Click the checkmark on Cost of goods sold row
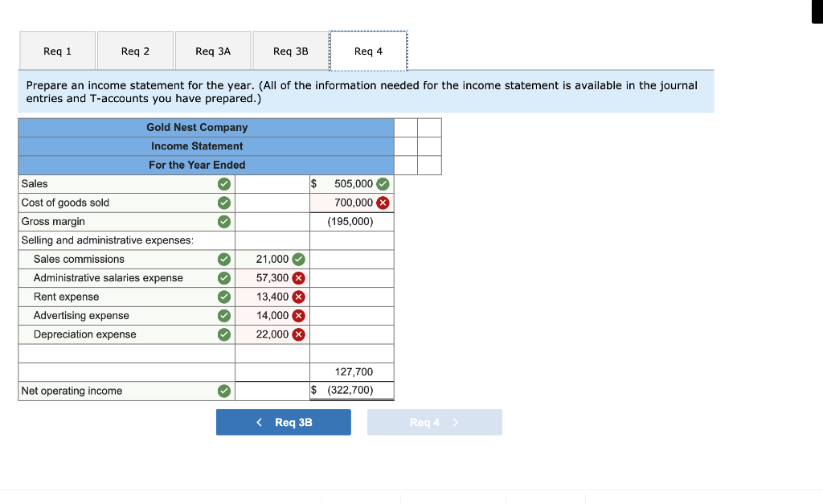Image resolution: width=823 pixels, height=504 pixels. (223, 203)
